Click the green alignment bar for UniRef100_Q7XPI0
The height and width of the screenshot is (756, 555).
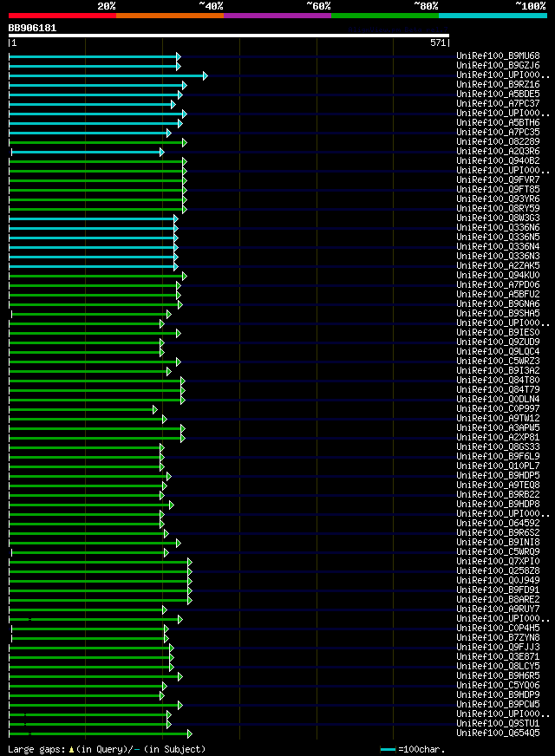click(x=101, y=562)
